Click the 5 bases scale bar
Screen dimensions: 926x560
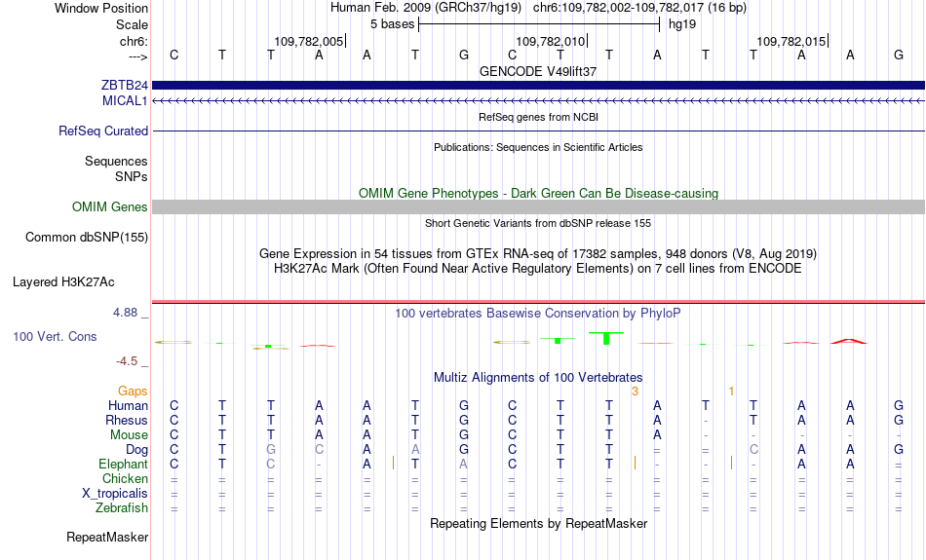tap(539, 24)
